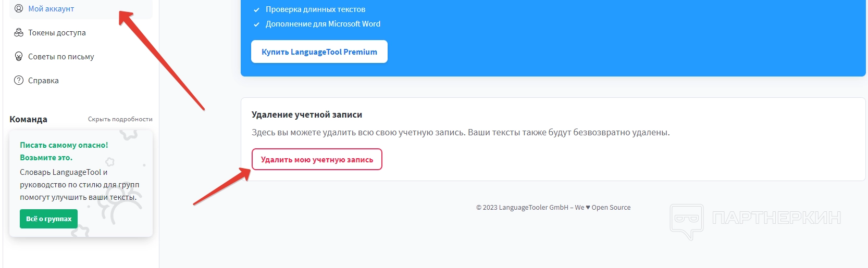Viewport: 868px width, 268px height.
Task: Click the heart symbol in the footer
Action: tap(588, 208)
